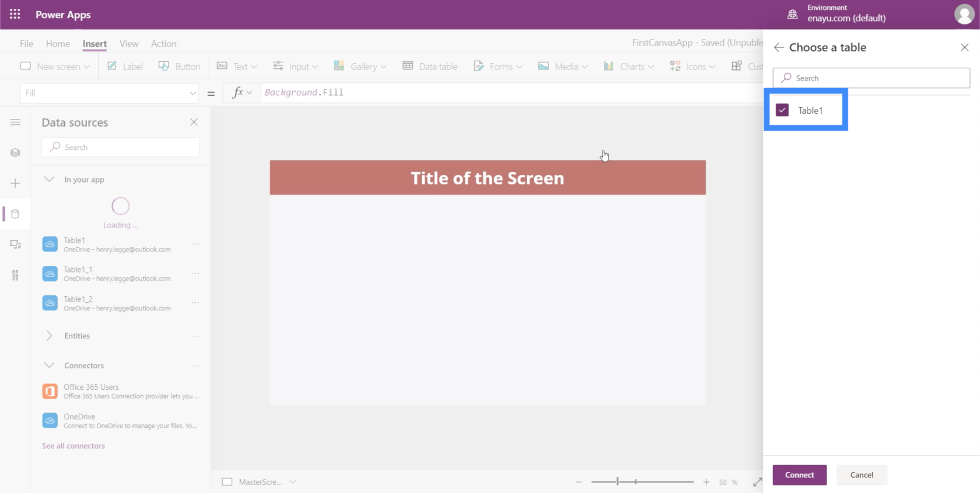
Task: Open the Gallery dropdown
Action: coord(360,67)
